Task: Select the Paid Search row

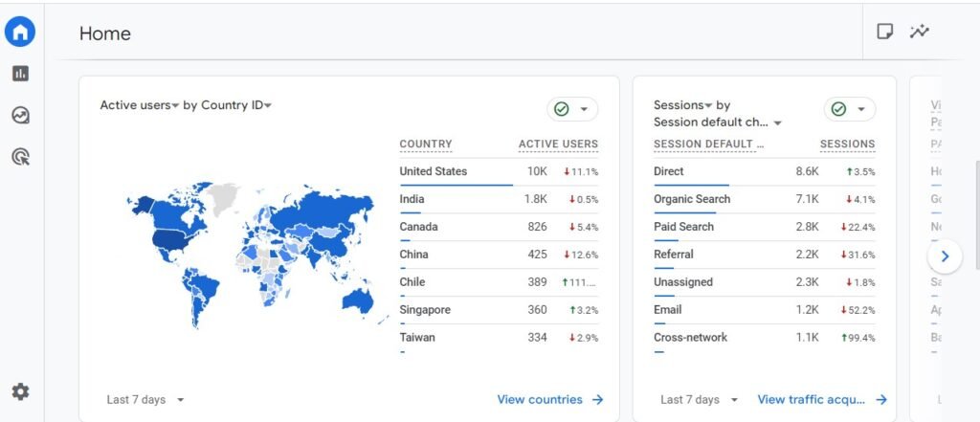Action: pyautogui.click(x=765, y=227)
